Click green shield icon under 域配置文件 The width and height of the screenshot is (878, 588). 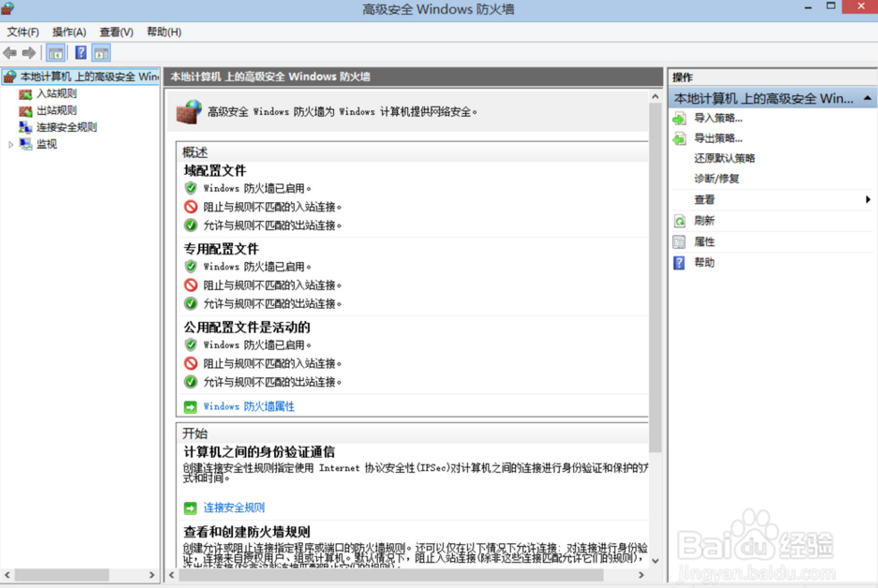[190, 188]
